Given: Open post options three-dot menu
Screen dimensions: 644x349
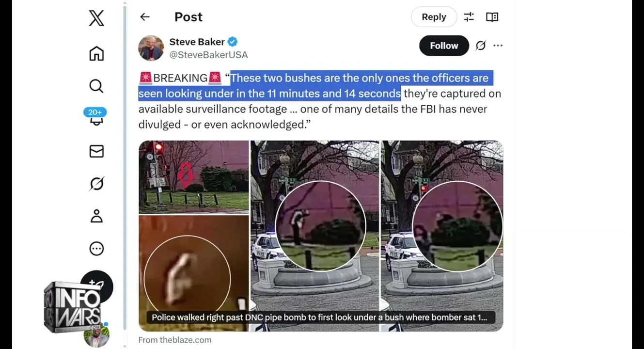Looking at the screenshot, I should pyautogui.click(x=498, y=46).
